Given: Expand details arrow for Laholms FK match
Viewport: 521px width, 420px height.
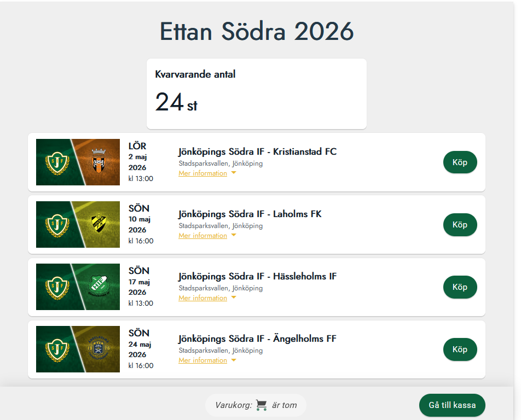Looking at the screenshot, I should click(234, 236).
